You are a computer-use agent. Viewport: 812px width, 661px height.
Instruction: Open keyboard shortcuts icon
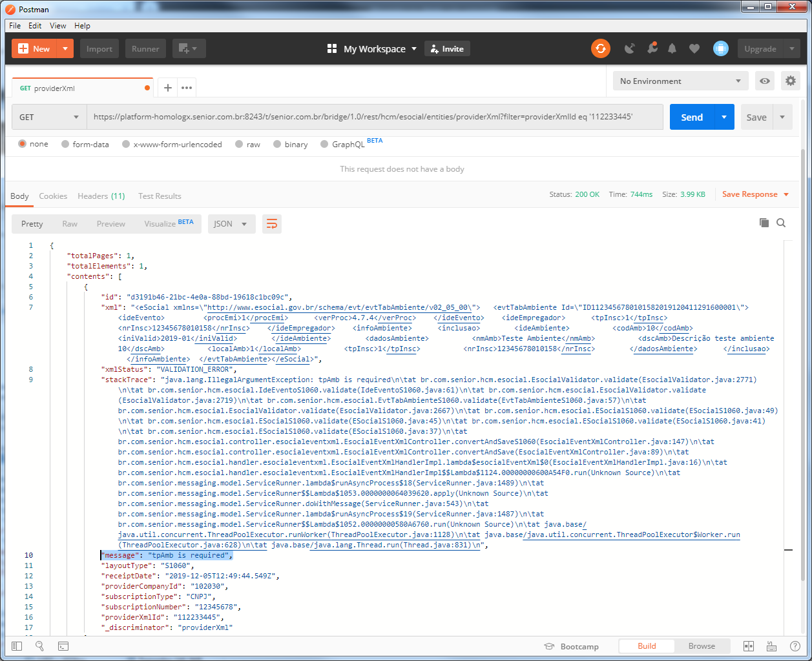(771, 646)
